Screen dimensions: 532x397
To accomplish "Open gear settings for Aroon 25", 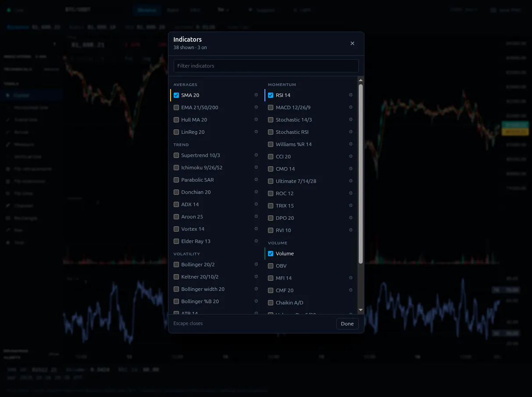I will tap(256, 216).
